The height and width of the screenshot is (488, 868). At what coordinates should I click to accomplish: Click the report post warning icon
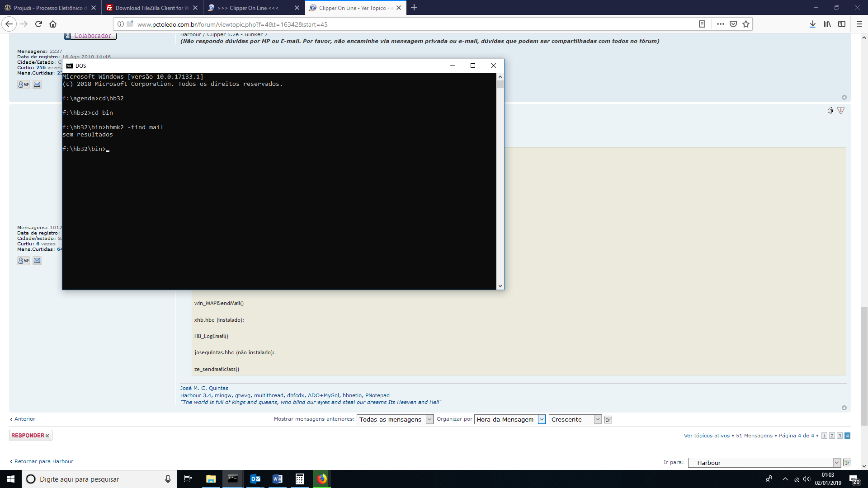[841, 110]
